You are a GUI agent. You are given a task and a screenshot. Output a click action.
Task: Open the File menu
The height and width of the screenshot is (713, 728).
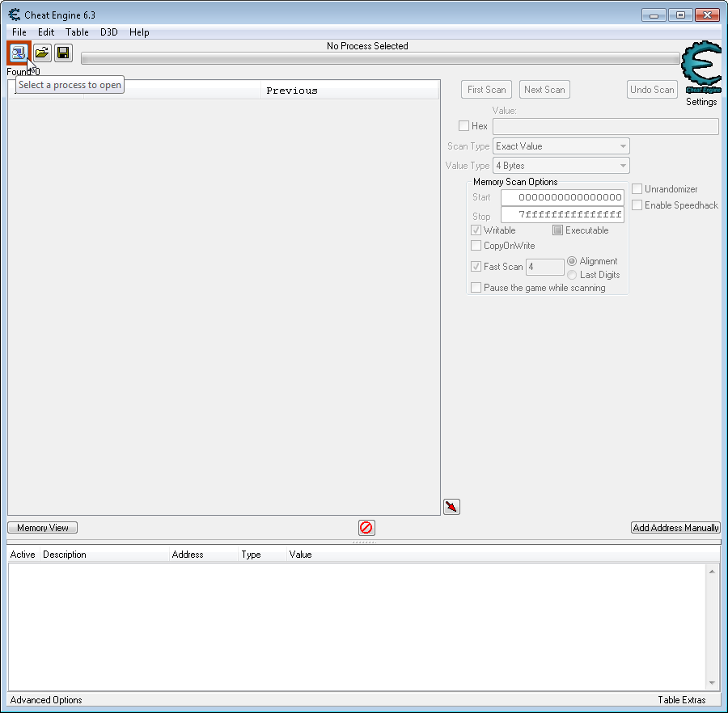pyautogui.click(x=19, y=32)
